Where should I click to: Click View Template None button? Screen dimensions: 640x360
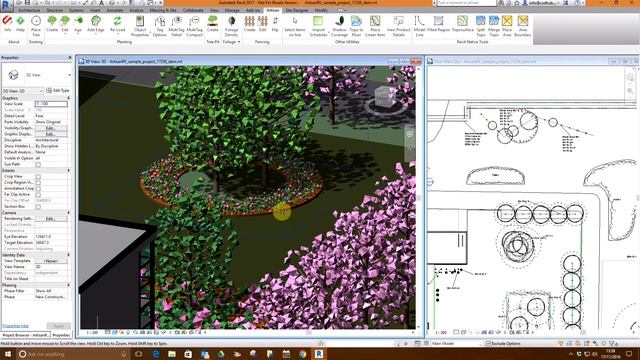point(51,261)
